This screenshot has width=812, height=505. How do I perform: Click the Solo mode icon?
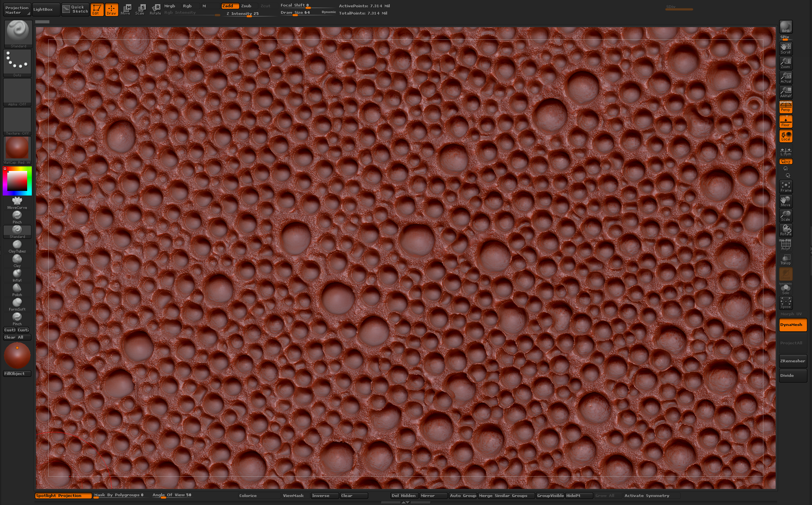pyautogui.click(x=786, y=289)
